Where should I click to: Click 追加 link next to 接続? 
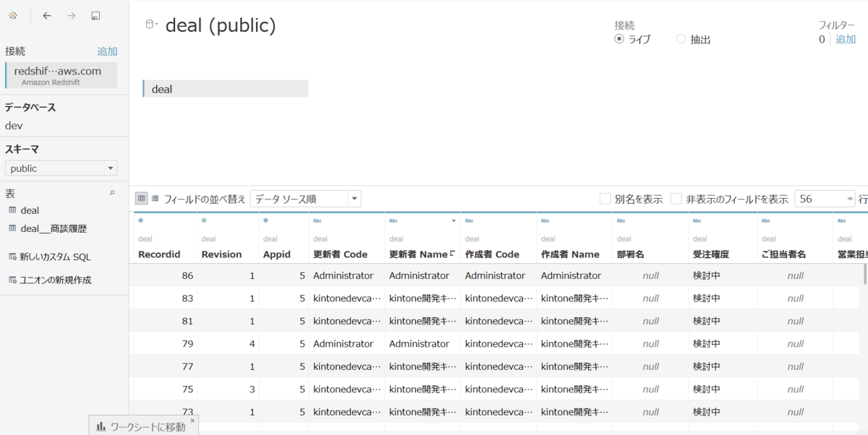pos(107,51)
